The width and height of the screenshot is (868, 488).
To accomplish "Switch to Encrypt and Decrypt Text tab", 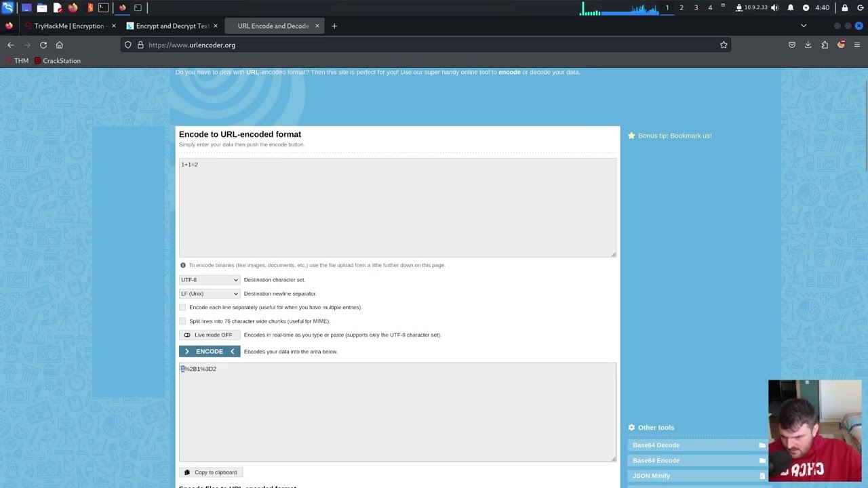I will [x=172, y=26].
